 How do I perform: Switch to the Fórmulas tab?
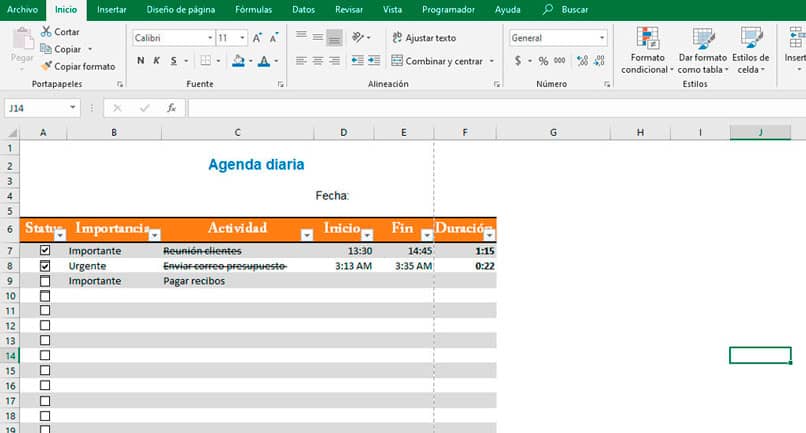coord(253,10)
